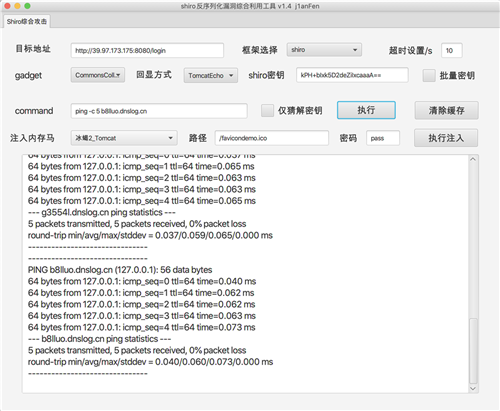The width and height of the screenshot is (500, 411).
Task: Click the 执行注入 inject button
Action: [446, 138]
